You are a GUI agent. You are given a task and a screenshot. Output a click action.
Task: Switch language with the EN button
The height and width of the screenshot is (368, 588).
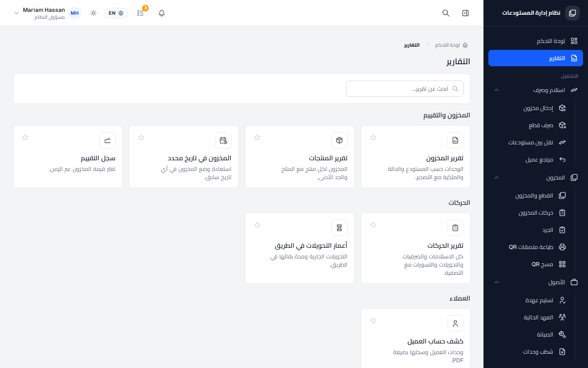pyautogui.click(x=116, y=13)
